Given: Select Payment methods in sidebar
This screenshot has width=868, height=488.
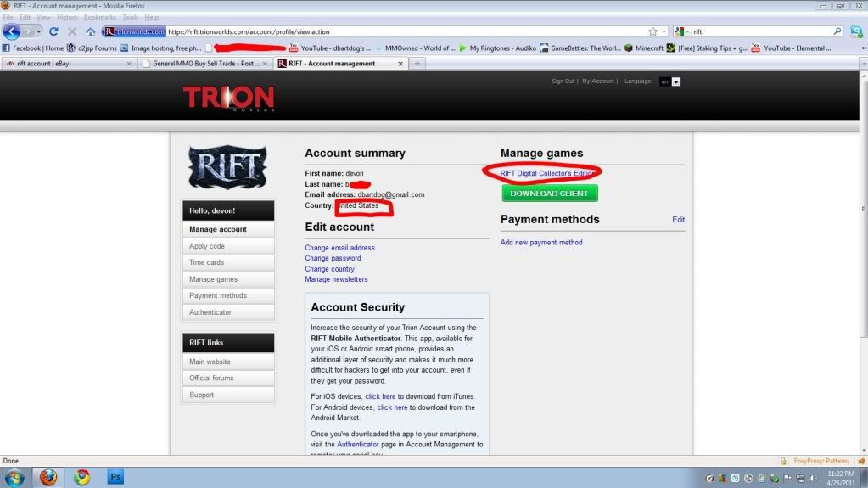Looking at the screenshot, I should 228,296.
